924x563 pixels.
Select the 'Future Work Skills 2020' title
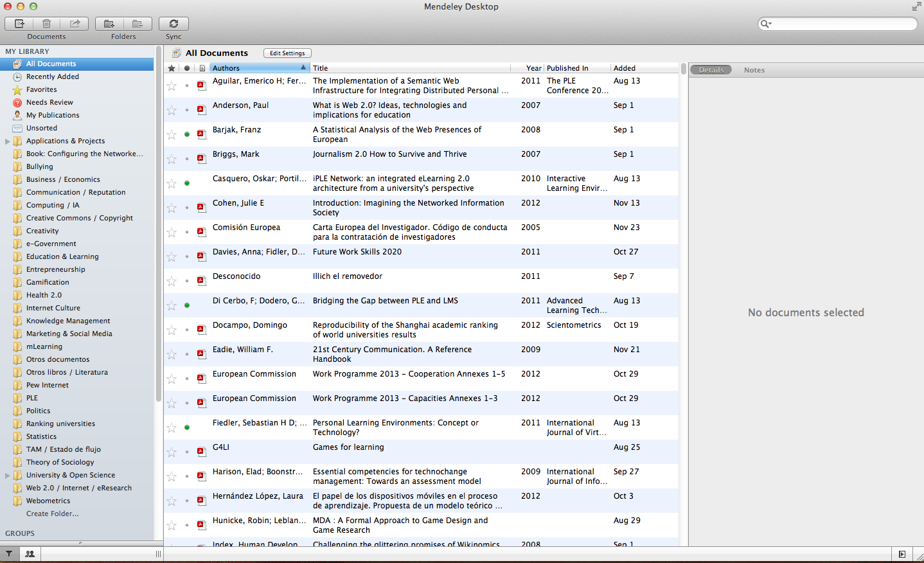click(357, 252)
